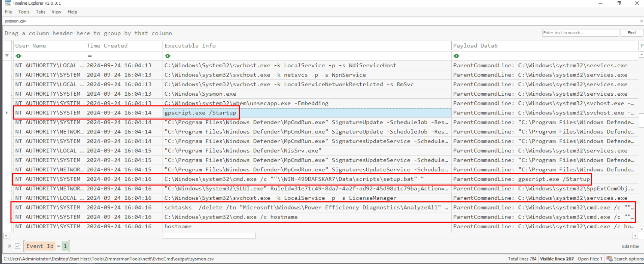Click the Edit Filter link
This screenshot has width=644, height=264.
(630, 246)
